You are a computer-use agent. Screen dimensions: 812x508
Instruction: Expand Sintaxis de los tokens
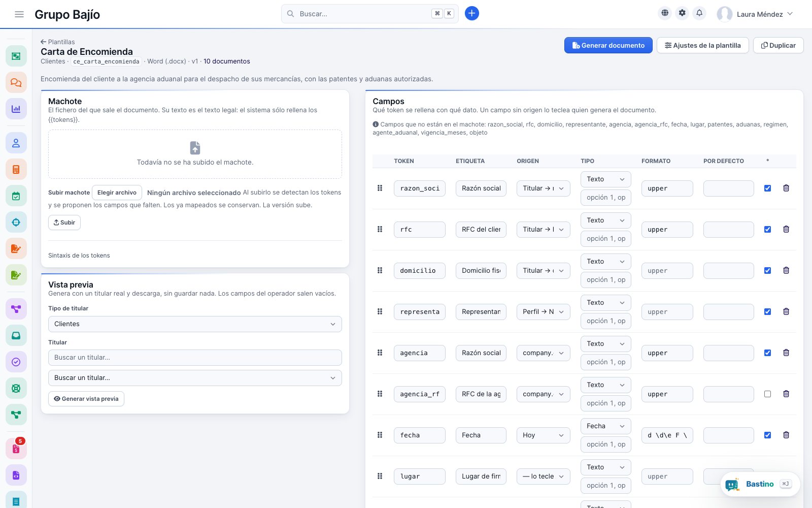pos(79,256)
